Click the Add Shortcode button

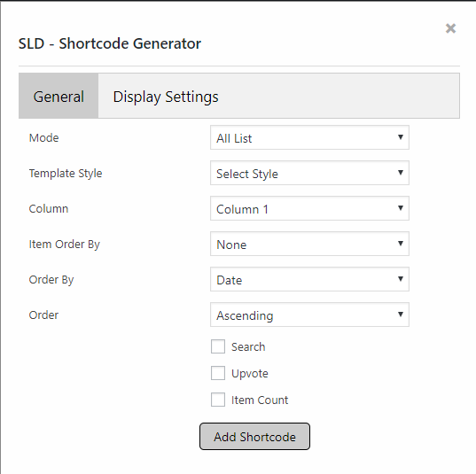point(254,437)
